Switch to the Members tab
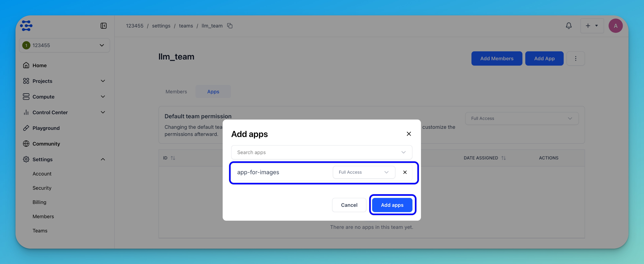644x264 pixels. pos(176,92)
